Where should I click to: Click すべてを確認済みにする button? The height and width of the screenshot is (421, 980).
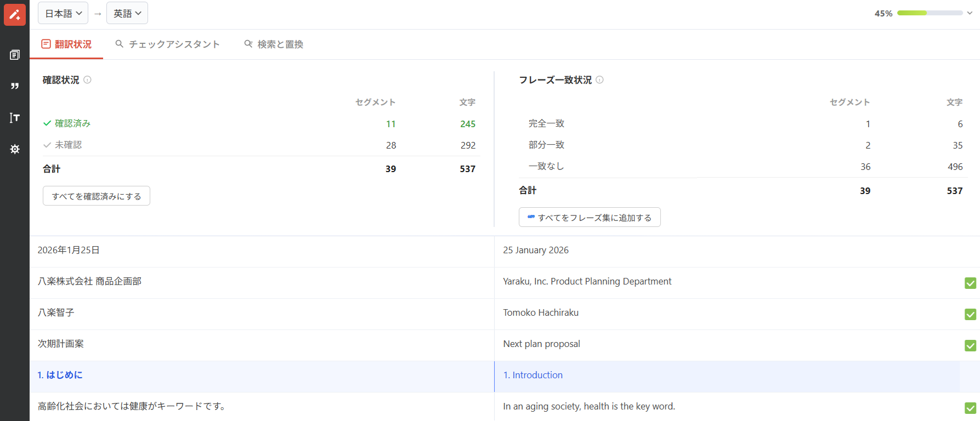pyautogui.click(x=97, y=196)
